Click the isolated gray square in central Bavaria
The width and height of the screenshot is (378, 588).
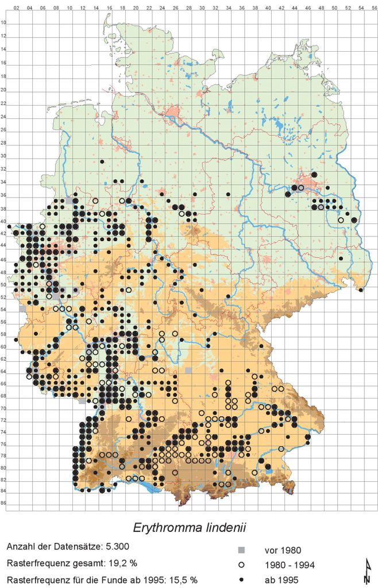pos(188,370)
